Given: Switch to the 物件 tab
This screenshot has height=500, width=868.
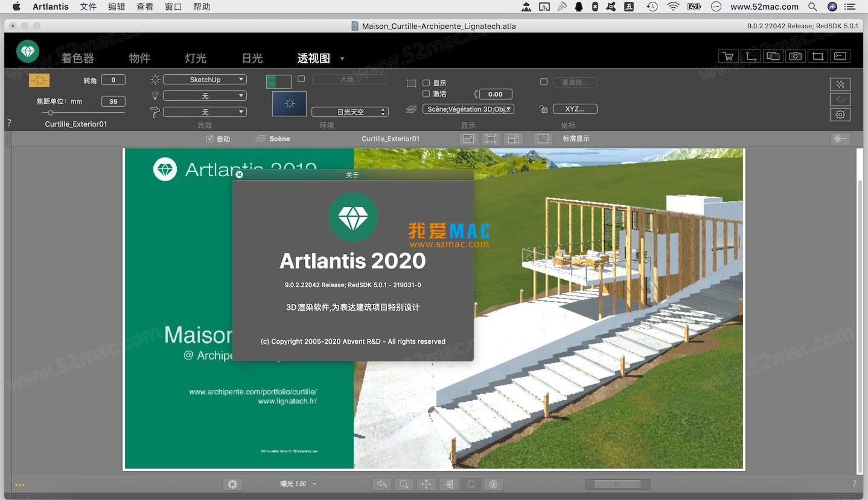Looking at the screenshot, I should pos(139,59).
